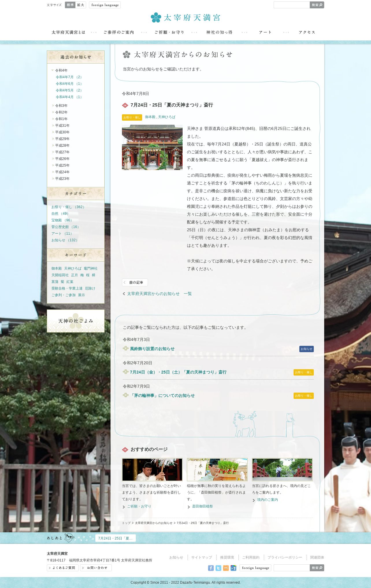Click the footer 検索 search button

[317, 568]
